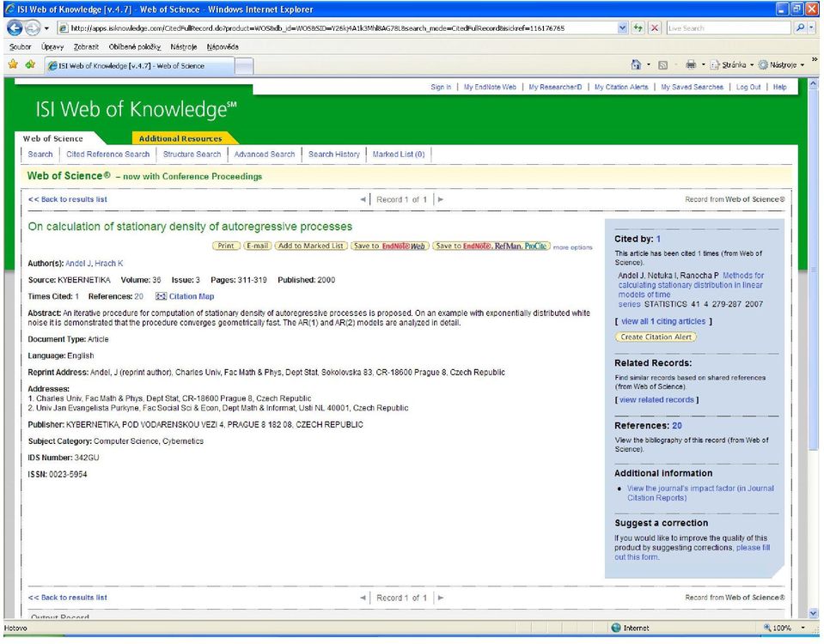Open Marked List (0) link
The width and height of the screenshot is (824, 644).
399,155
